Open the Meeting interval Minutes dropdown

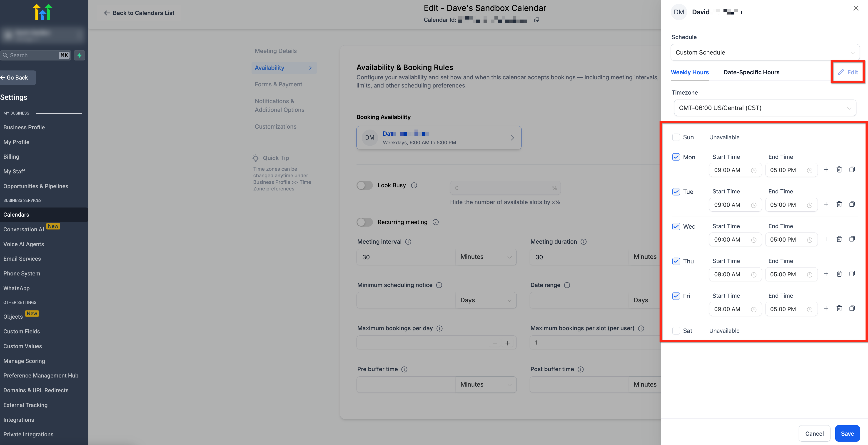point(486,257)
